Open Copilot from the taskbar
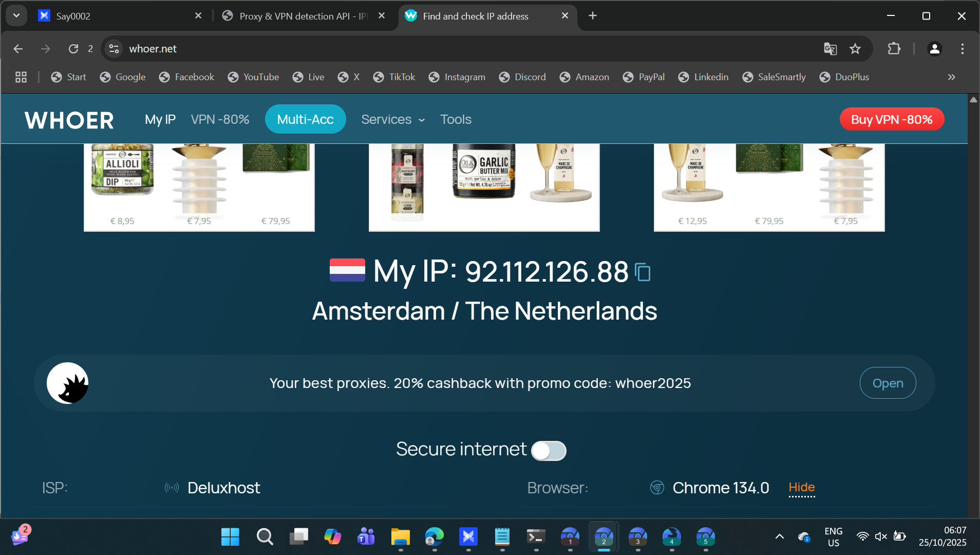The image size is (980, 555). [x=332, y=537]
